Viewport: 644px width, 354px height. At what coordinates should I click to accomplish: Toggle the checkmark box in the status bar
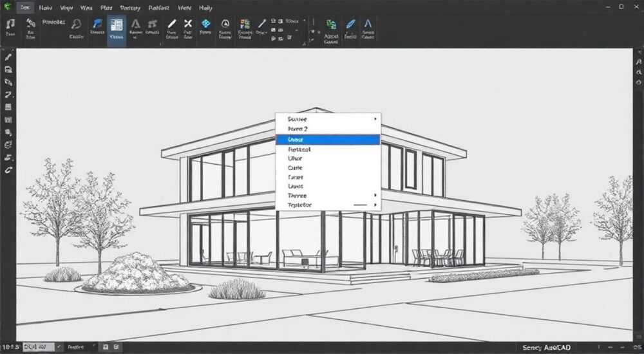(x=59, y=347)
